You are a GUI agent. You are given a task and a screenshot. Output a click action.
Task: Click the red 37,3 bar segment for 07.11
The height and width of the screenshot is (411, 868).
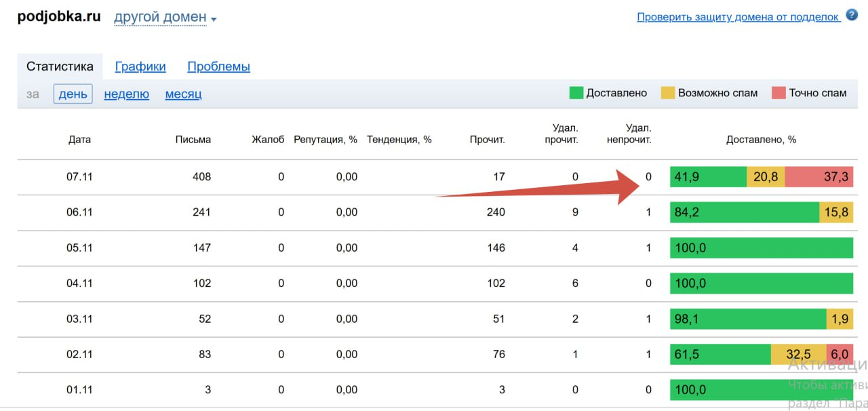coord(819,177)
